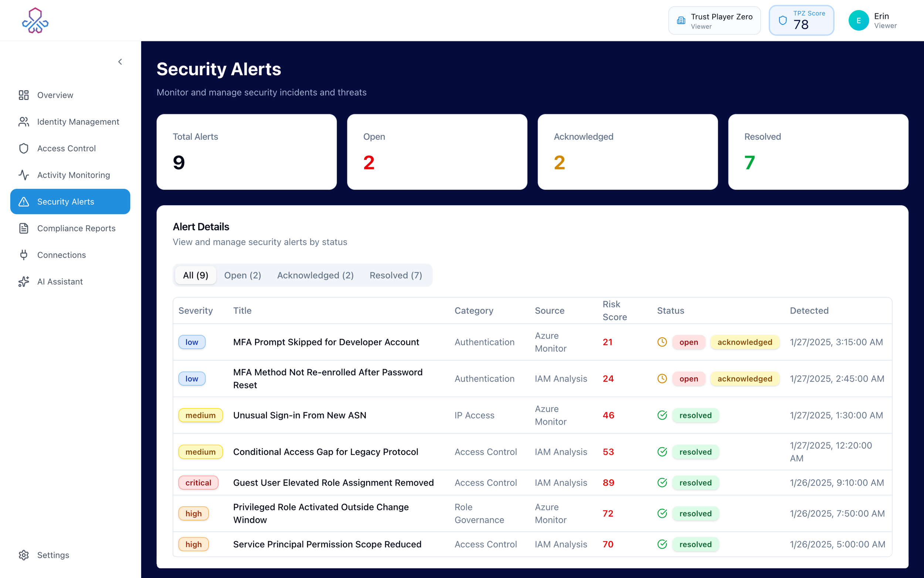Click the Resolved summary card showing 7

818,152
